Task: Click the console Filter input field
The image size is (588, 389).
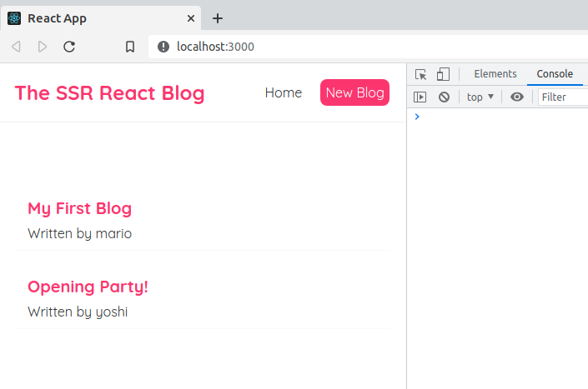Action: (562, 97)
